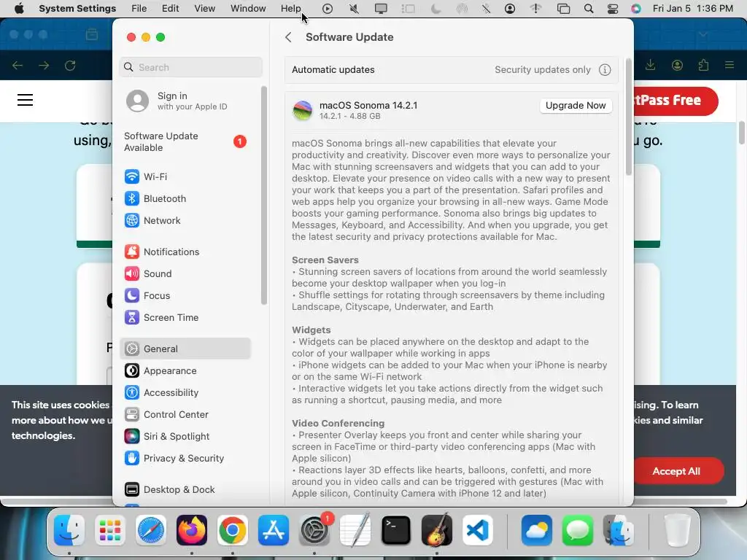The height and width of the screenshot is (560, 747).
Task: Open Launchpad from the Dock
Action: pyautogui.click(x=110, y=530)
